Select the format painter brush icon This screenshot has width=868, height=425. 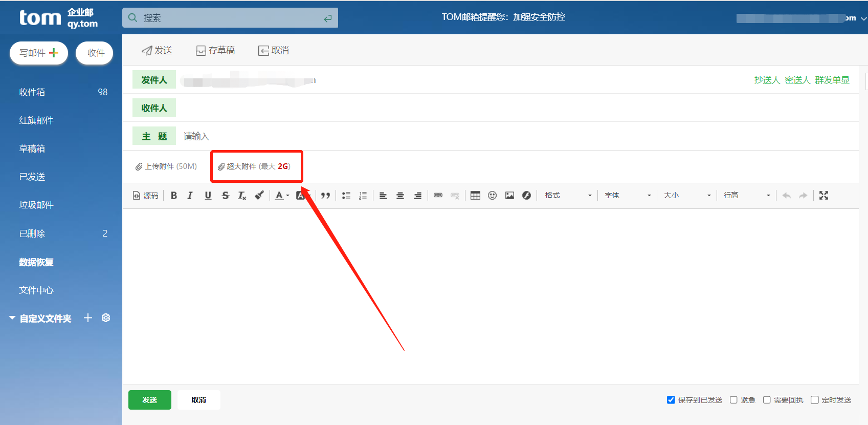(x=259, y=195)
